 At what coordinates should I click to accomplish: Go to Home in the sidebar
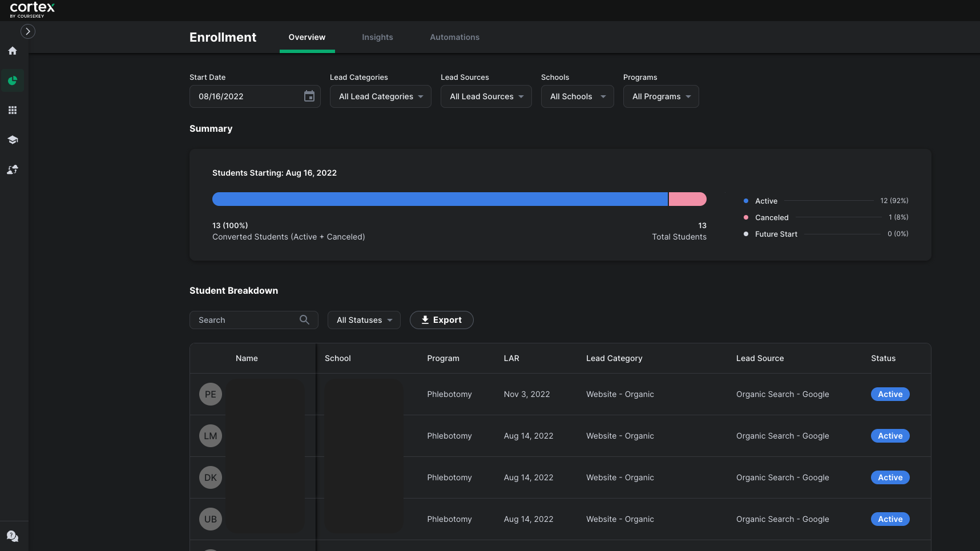(13, 51)
